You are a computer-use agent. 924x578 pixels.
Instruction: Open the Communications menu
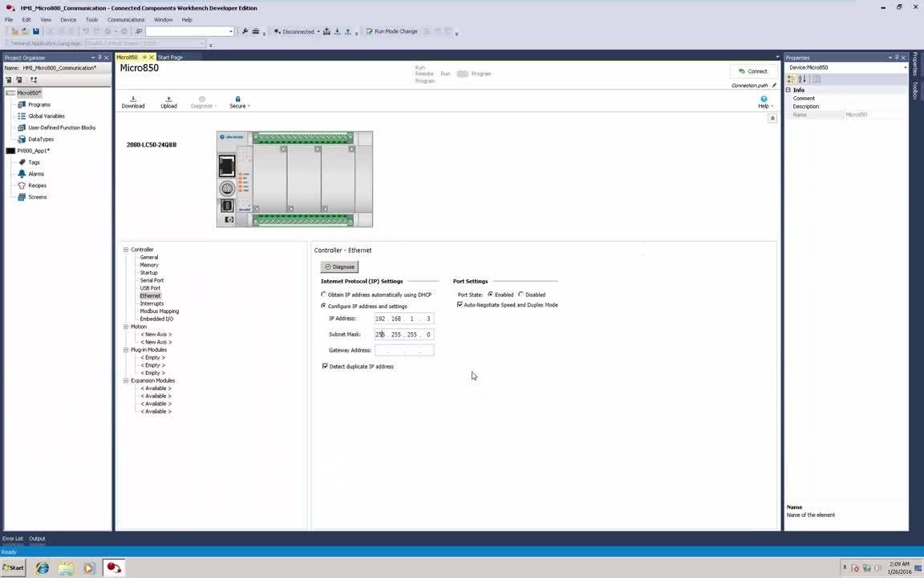(125, 19)
